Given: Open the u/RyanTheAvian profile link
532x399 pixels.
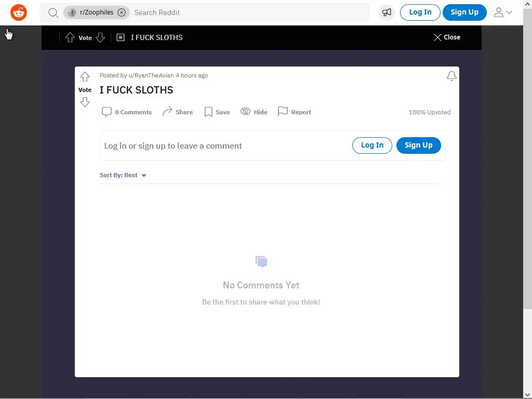Looking at the screenshot, I should (x=151, y=75).
